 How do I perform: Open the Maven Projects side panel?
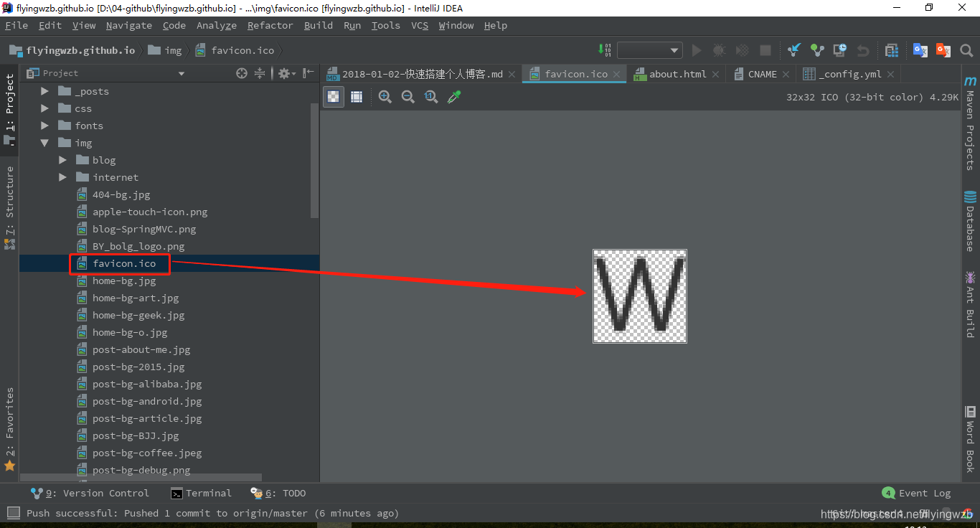tap(971, 123)
